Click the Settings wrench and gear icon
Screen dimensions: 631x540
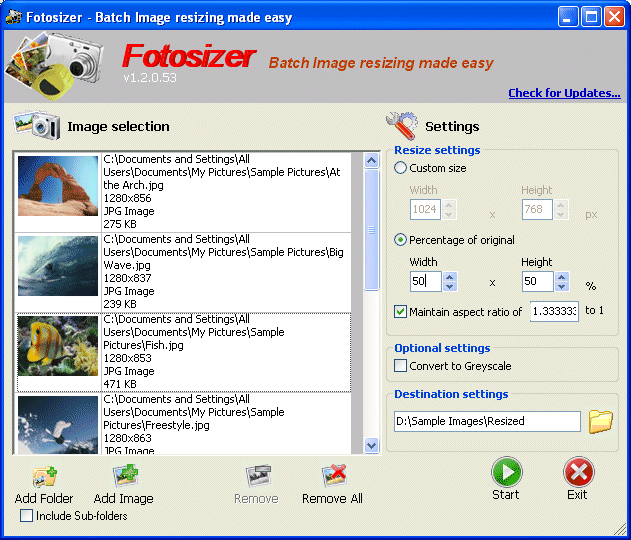click(402, 126)
